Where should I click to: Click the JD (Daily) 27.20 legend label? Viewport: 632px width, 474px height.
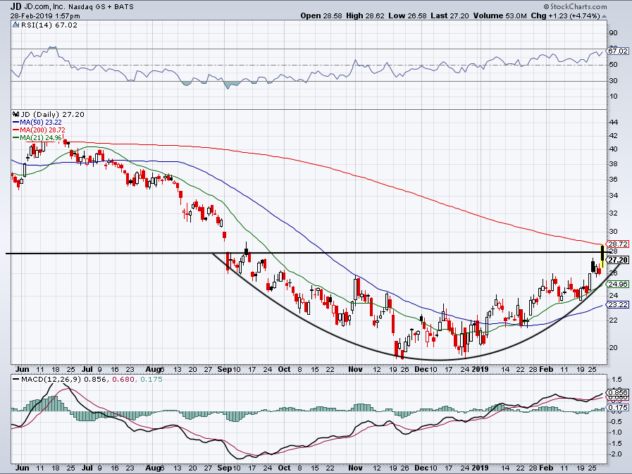(52, 114)
